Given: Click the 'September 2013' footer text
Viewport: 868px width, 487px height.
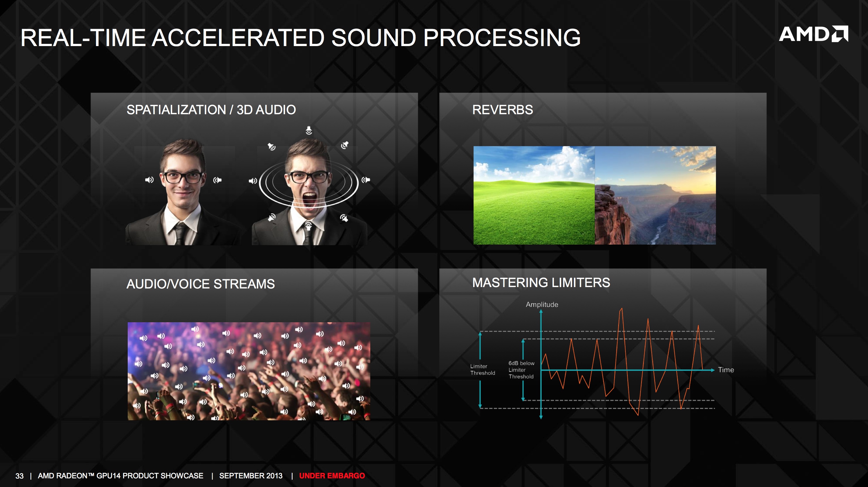Looking at the screenshot, I should click(x=251, y=476).
